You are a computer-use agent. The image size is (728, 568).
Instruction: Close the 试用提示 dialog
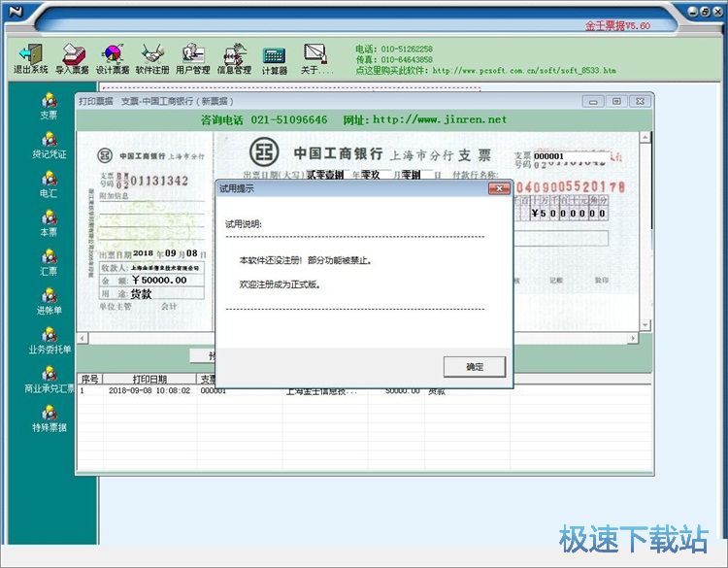(499, 188)
